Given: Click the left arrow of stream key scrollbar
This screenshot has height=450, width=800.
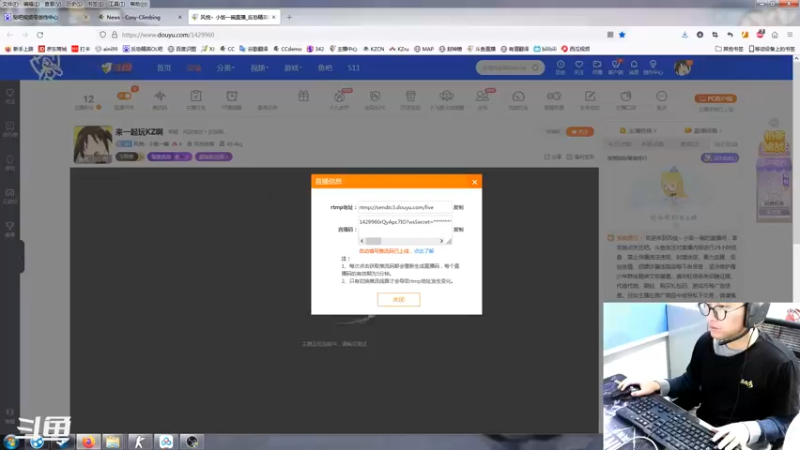Looking at the screenshot, I should [362, 241].
